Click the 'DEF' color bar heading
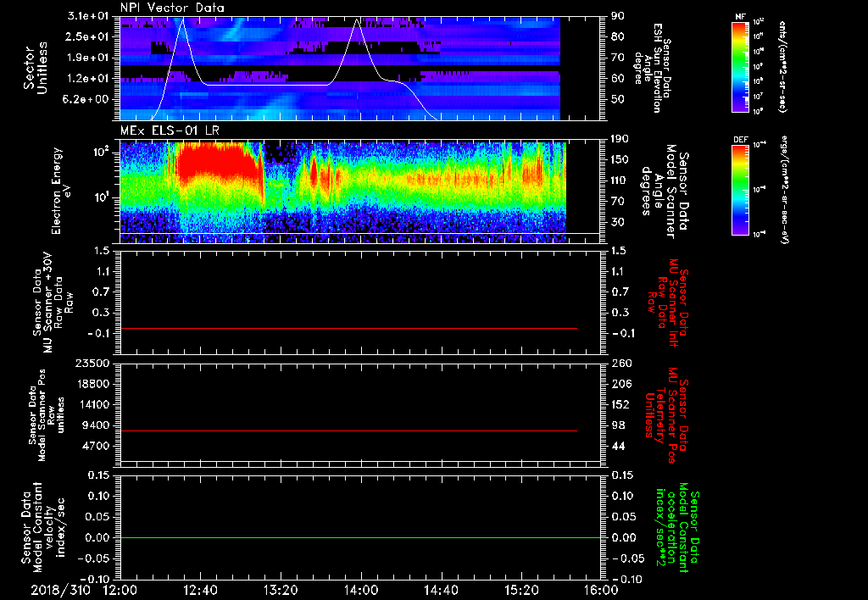This screenshot has width=868, height=600. coord(741,140)
